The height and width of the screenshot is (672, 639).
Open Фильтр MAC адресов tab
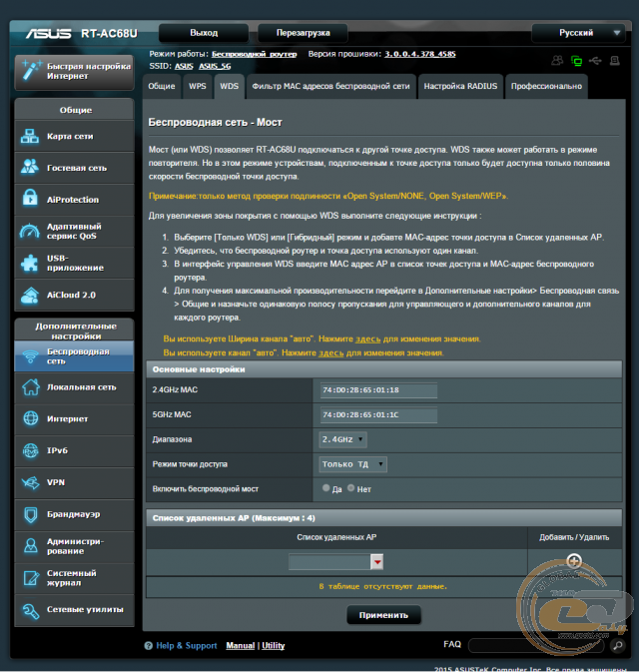click(330, 86)
